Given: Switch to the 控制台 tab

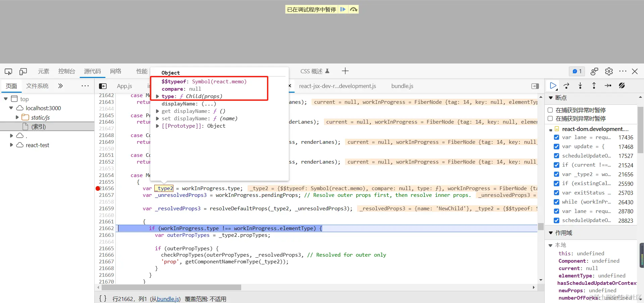Looking at the screenshot, I should pos(66,71).
